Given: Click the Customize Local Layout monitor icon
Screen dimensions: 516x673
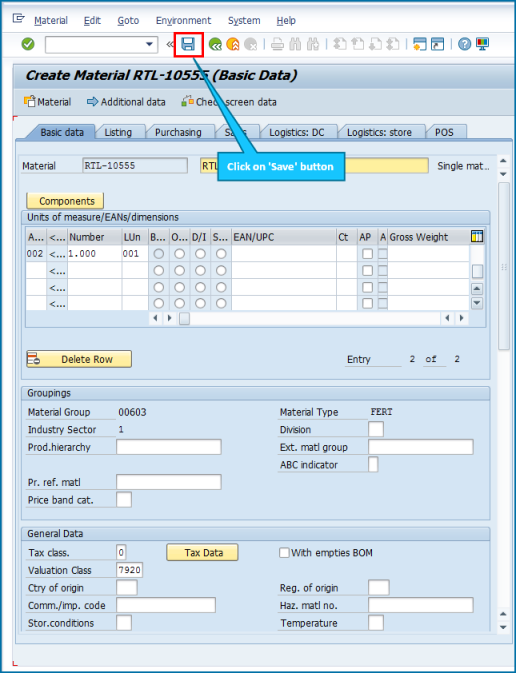Looking at the screenshot, I should tap(482, 44).
